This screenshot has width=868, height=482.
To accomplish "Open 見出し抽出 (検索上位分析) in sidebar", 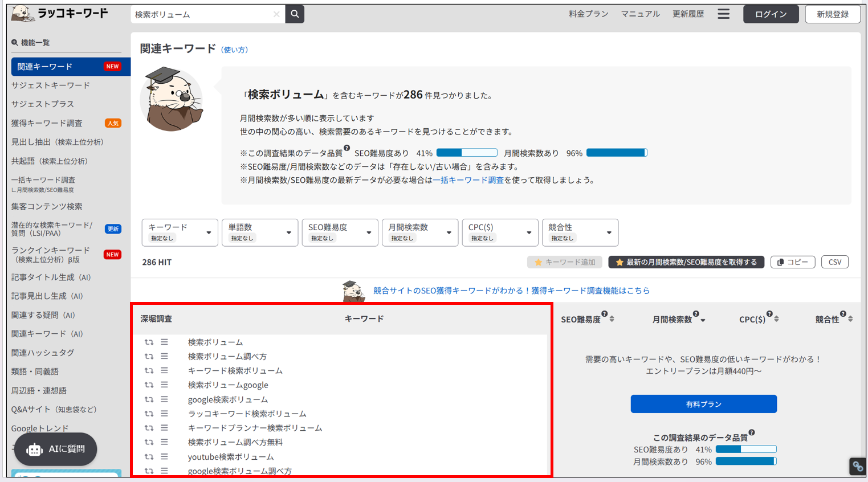I will [x=58, y=142].
